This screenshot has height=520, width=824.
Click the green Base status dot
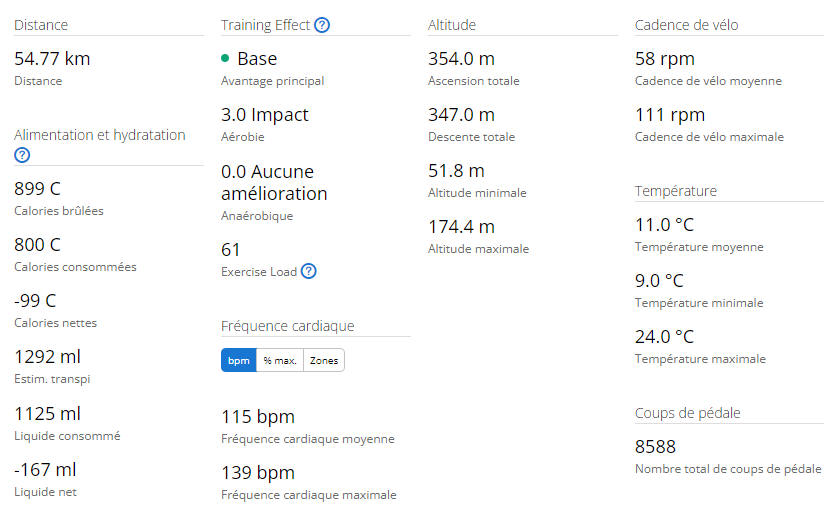click(x=225, y=58)
